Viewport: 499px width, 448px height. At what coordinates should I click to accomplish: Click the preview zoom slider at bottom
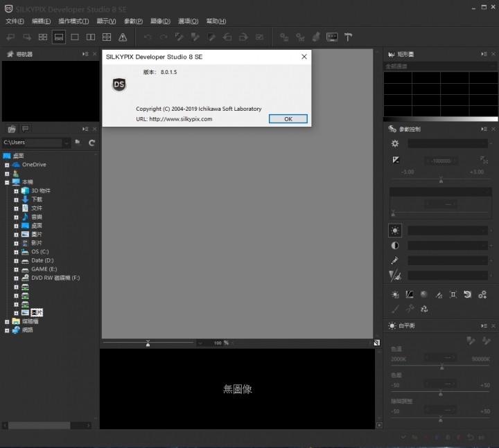[148, 343]
